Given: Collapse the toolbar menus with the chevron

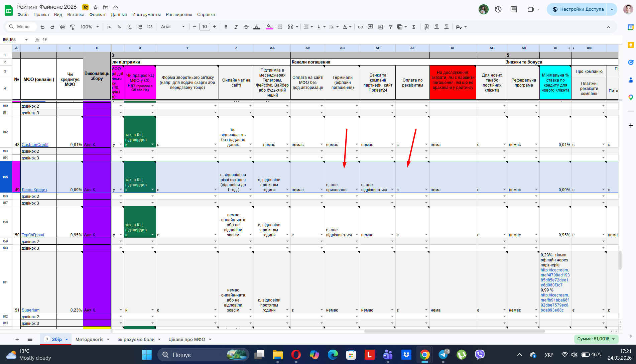Looking at the screenshot, I should point(608,27).
